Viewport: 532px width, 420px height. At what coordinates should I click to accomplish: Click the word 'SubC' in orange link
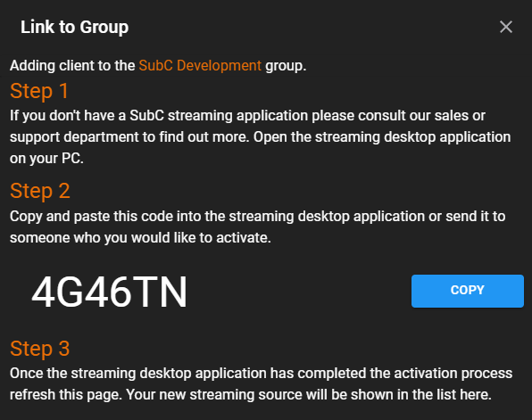(x=155, y=65)
